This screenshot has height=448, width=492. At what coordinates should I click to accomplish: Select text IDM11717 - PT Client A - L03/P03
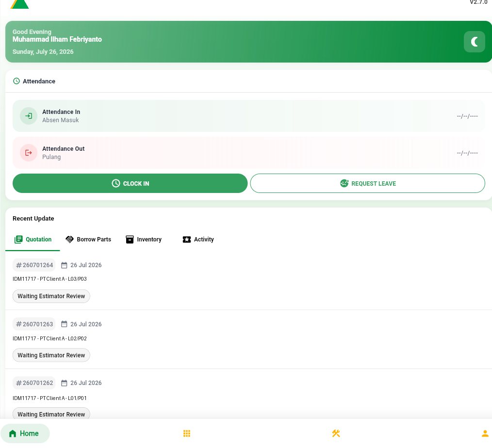(49, 279)
